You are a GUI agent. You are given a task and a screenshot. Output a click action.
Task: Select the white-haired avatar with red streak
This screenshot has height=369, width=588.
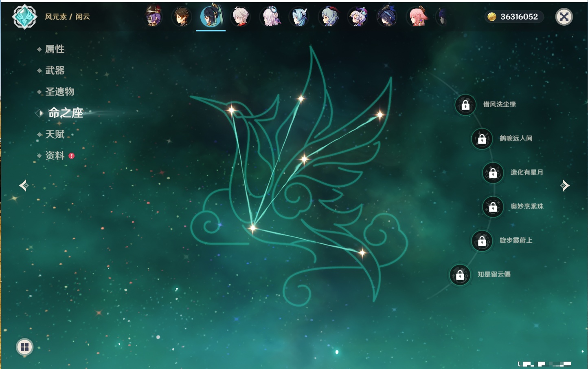coord(240,17)
